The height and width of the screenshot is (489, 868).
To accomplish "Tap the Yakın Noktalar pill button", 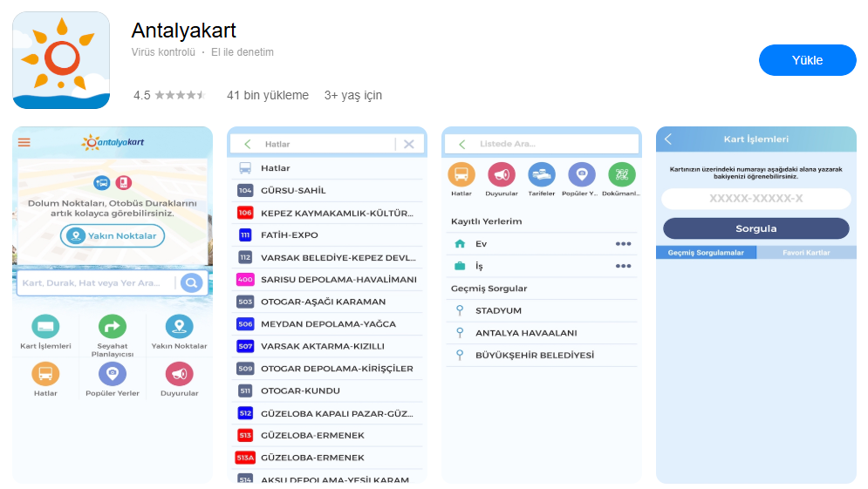I will [x=113, y=235].
